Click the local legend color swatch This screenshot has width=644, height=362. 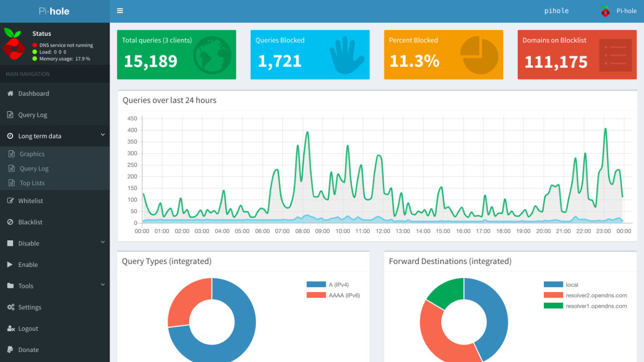point(553,285)
